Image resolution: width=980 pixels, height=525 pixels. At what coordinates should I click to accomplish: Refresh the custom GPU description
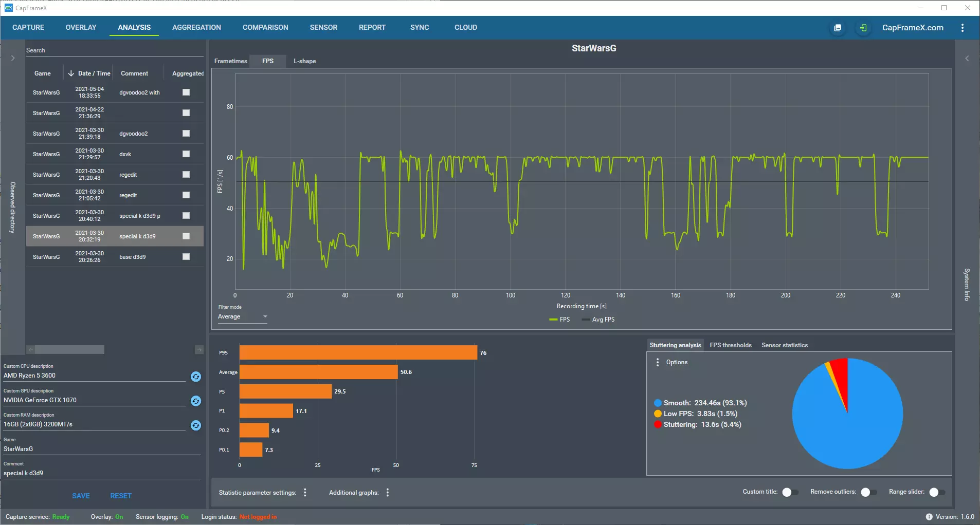196,401
